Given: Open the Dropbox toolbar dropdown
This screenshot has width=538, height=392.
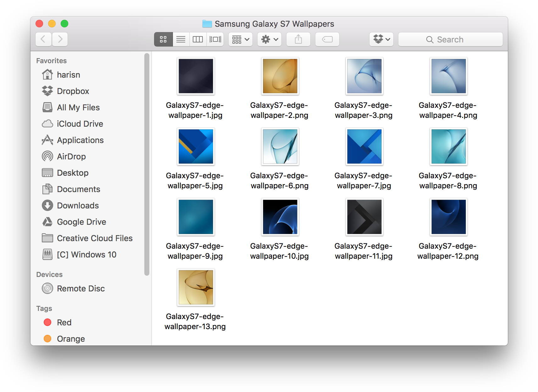Looking at the screenshot, I should (x=381, y=39).
